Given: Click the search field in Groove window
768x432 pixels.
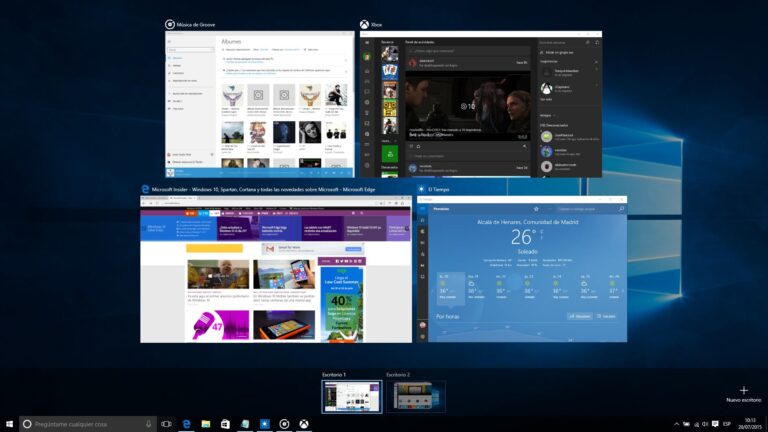Looking at the screenshot, I should [x=190, y=50].
